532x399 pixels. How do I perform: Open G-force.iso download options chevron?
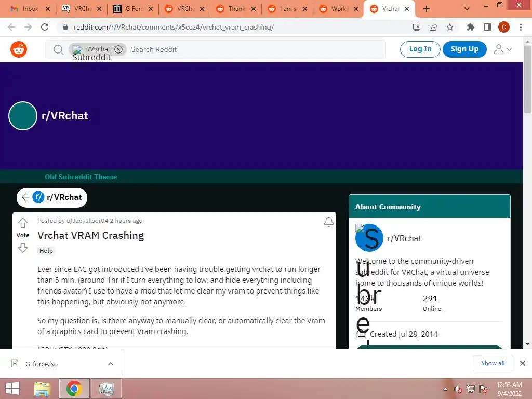111,363
